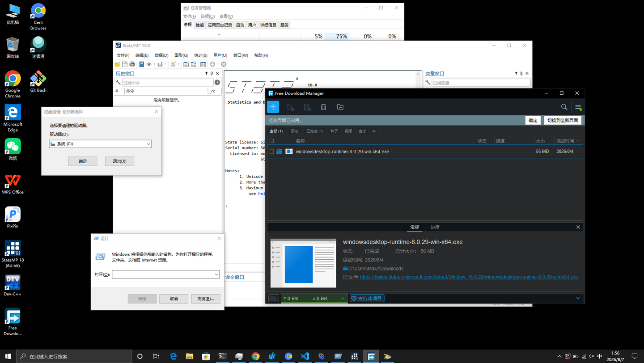
Task: Click the filter commands field in Stata history
Action: click(168, 82)
